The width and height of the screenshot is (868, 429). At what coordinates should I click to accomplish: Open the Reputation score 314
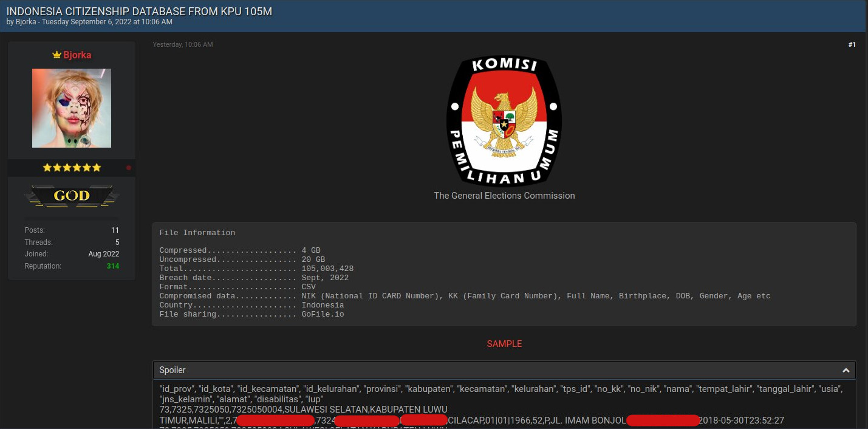pyautogui.click(x=113, y=266)
